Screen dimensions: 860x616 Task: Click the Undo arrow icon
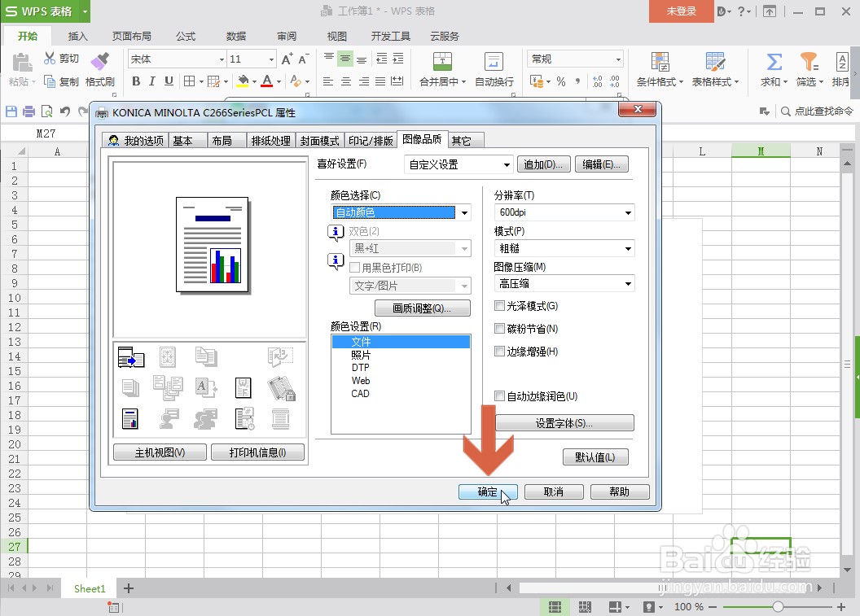pyautogui.click(x=65, y=111)
